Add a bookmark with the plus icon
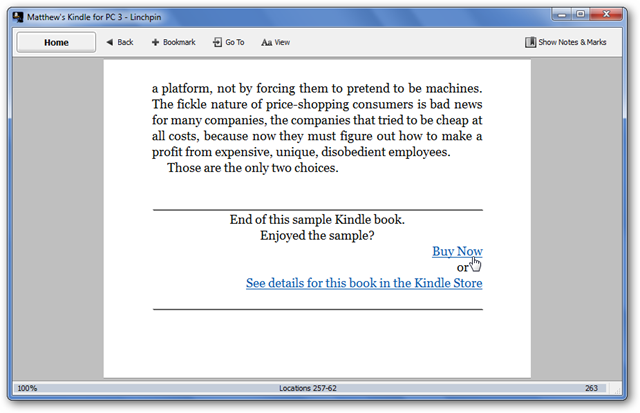 (173, 42)
